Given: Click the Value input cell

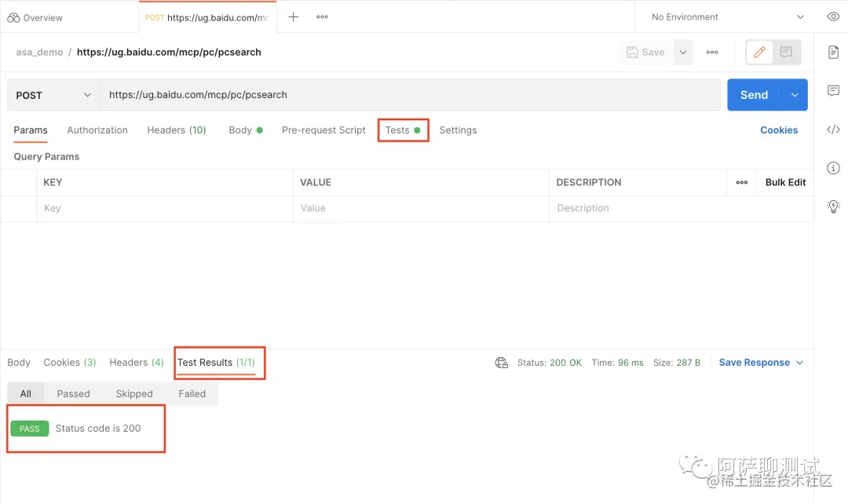Looking at the screenshot, I should [421, 208].
